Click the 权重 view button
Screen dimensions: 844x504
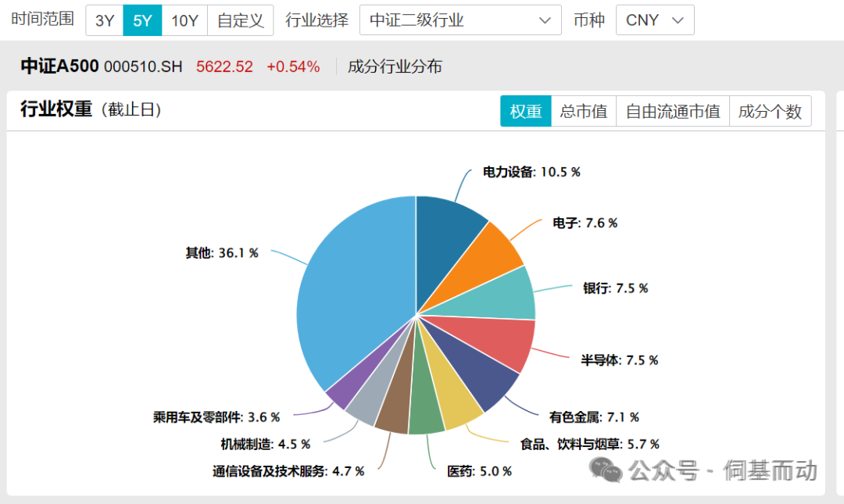(x=525, y=111)
